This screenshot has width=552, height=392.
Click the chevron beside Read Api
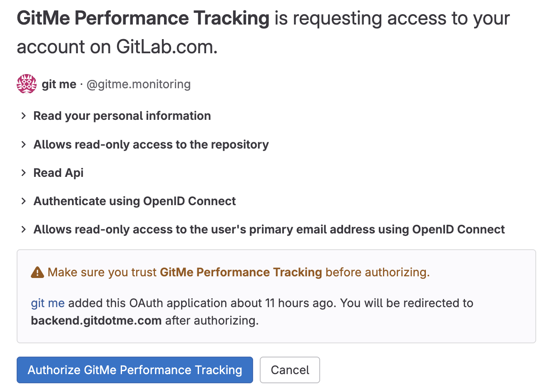pos(24,173)
